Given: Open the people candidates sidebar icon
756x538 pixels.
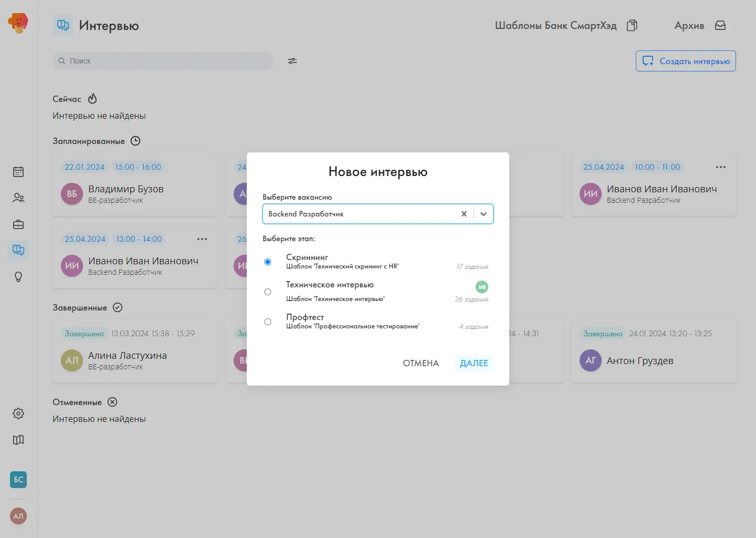Looking at the screenshot, I should point(18,198).
